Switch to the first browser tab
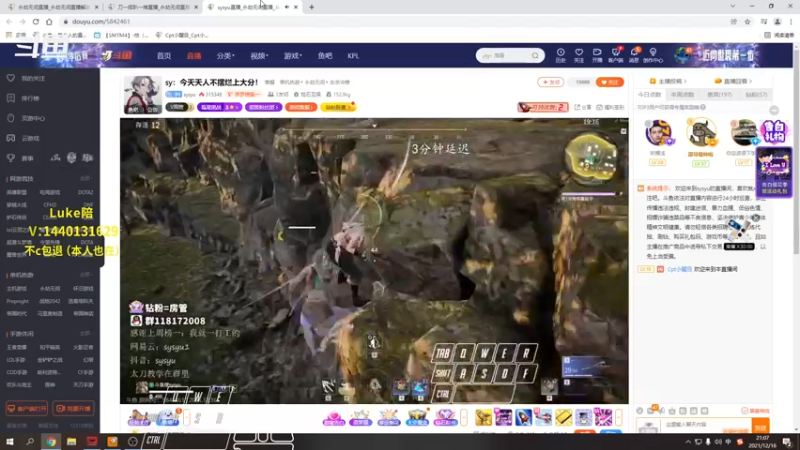800x450 pixels. pos(51,7)
